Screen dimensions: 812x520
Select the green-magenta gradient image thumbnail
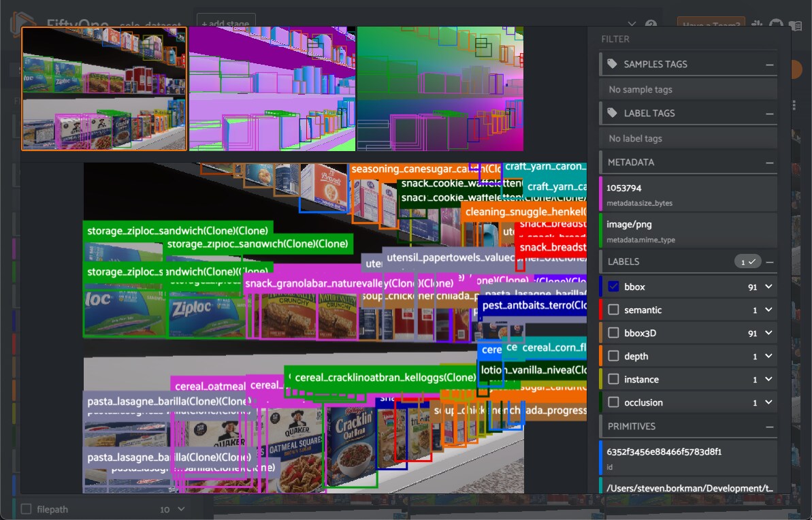point(440,89)
